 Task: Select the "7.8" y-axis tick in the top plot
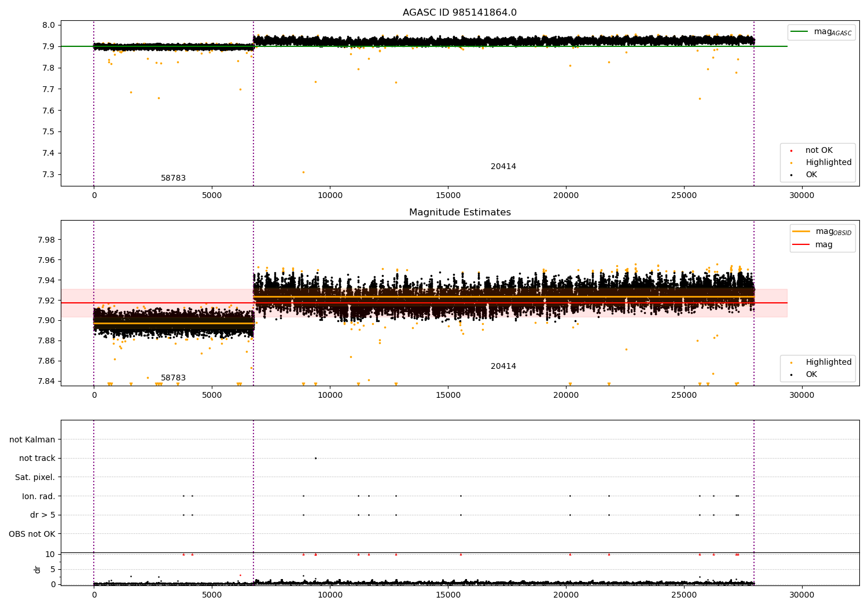(49, 68)
